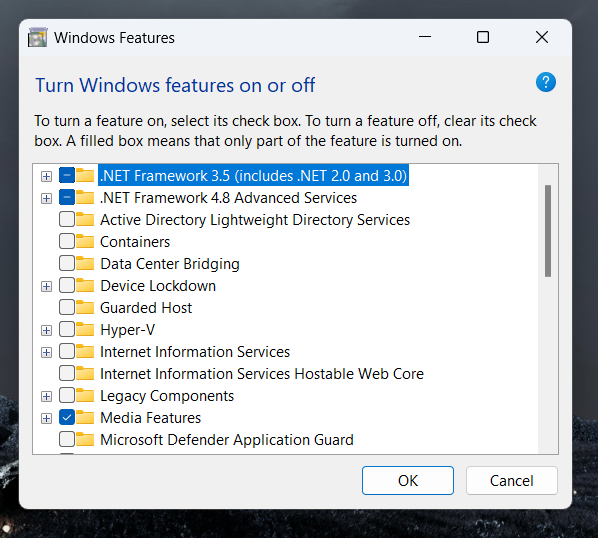Uncheck the Media Features checkbox
The width and height of the screenshot is (598, 538).
click(x=67, y=418)
